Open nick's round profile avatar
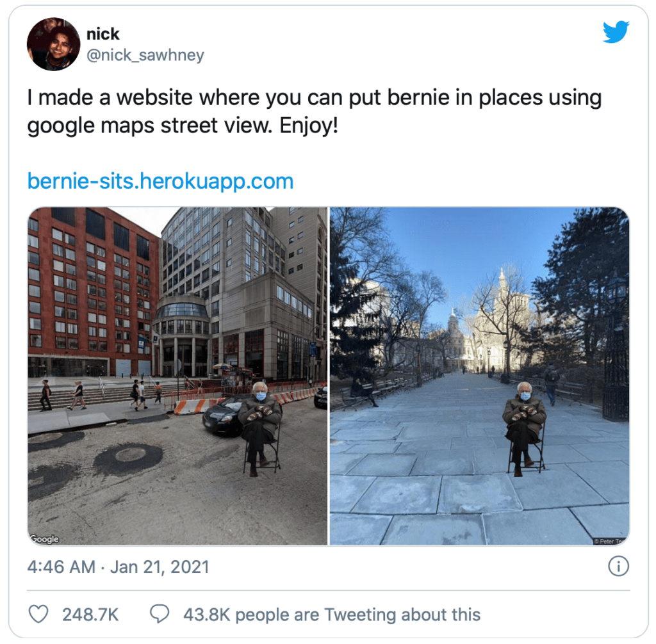 53,44
